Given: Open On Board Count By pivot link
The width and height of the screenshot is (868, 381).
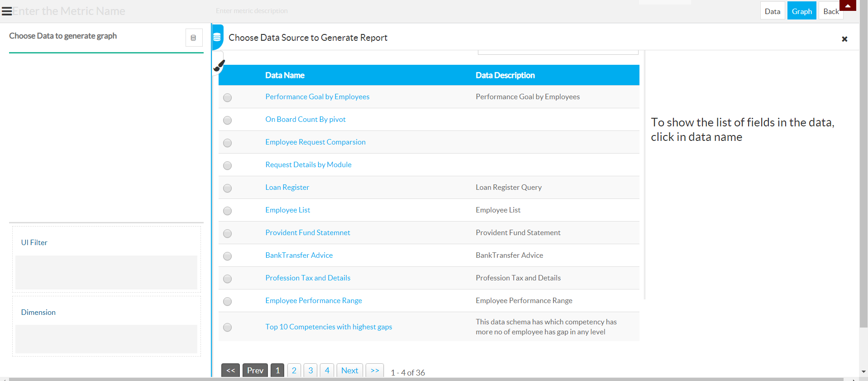Looking at the screenshot, I should click(x=305, y=119).
